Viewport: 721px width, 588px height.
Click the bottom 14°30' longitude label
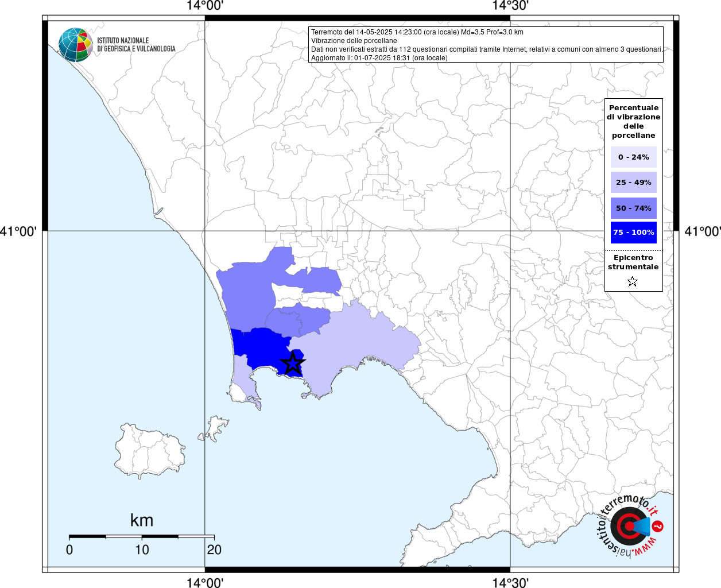510,582
